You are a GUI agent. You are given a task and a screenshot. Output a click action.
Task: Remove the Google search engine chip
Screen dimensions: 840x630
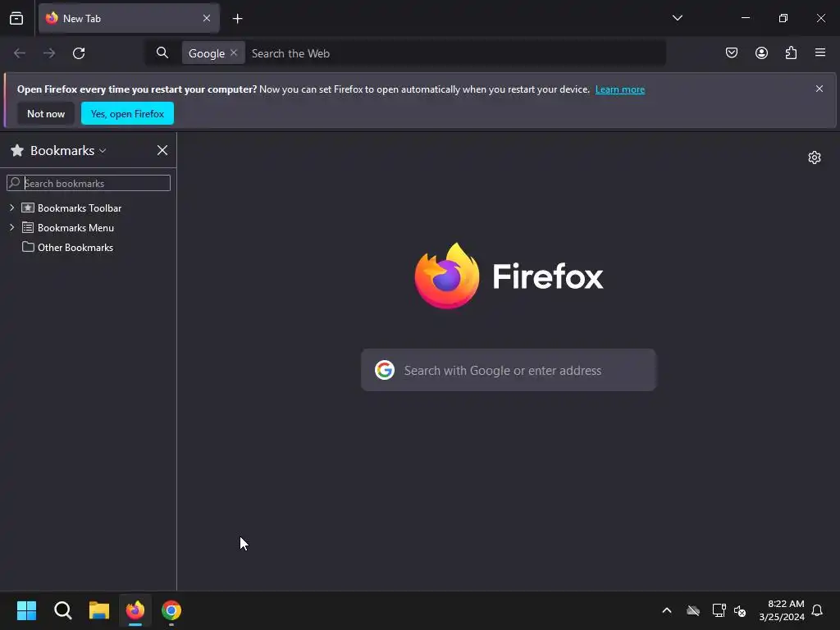pos(234,52)
